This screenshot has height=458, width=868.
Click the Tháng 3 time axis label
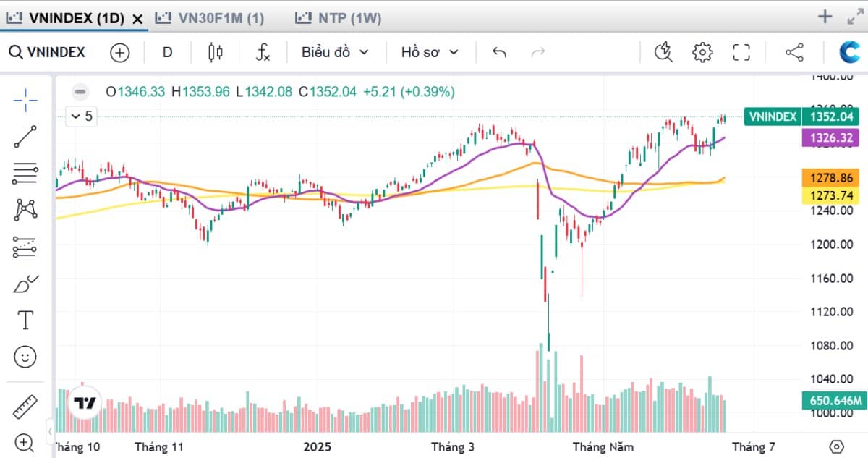click(453, 447)
